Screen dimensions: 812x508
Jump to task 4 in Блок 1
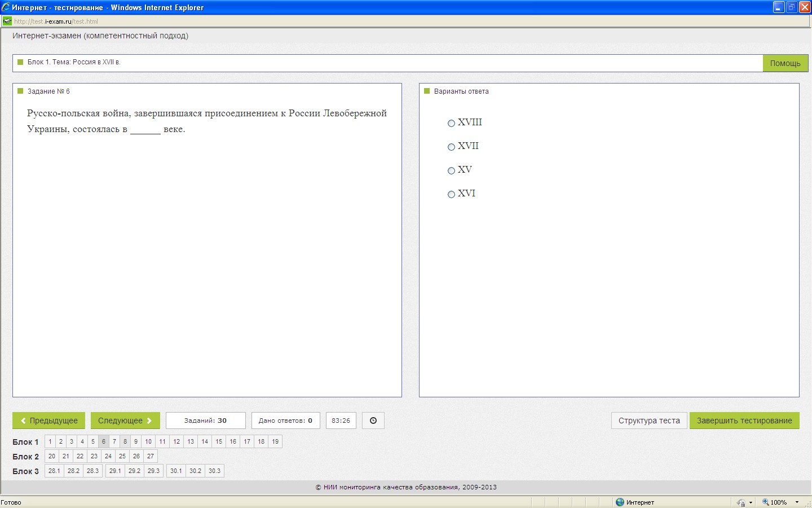click(82, 441)
